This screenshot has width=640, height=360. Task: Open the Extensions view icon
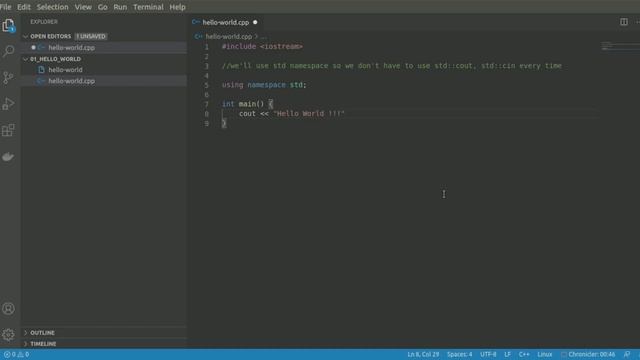[8, 130]
